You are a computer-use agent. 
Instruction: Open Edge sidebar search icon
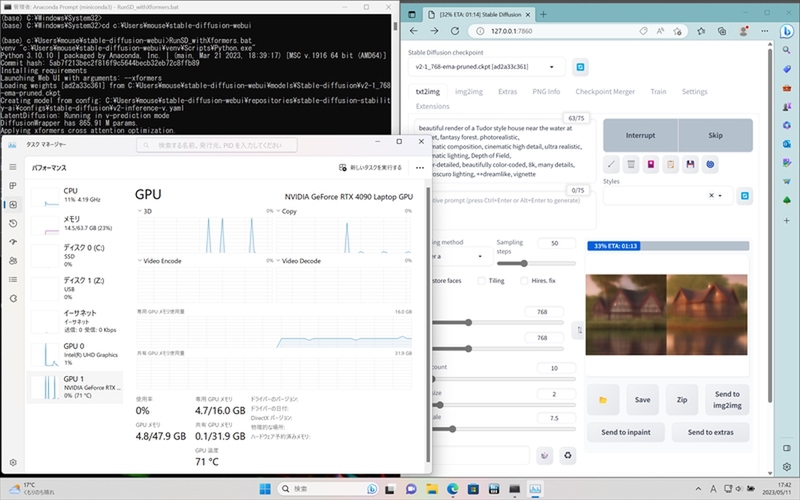pyautogui.click(x=786, y=50)
